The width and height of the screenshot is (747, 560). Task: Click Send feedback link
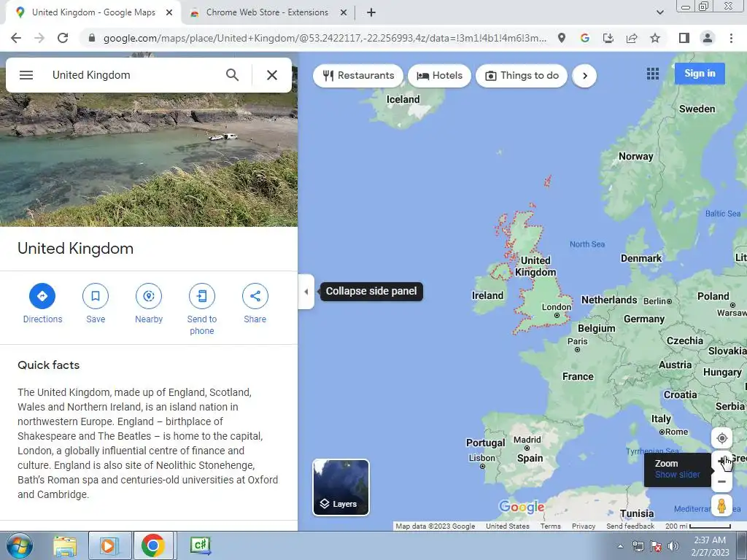pyautogui.click(x=630, y=526)
